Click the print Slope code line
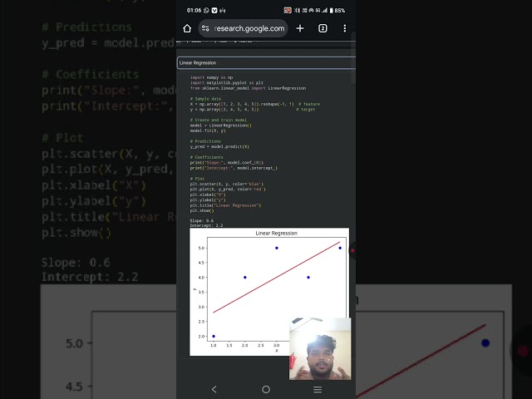Viewport: 532px width, 399px height. [x=227, y=163]
